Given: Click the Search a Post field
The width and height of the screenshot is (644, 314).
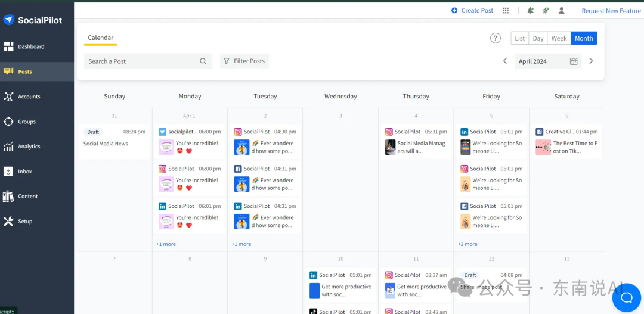Looking at the screenshot, I should tap(148, 61).
